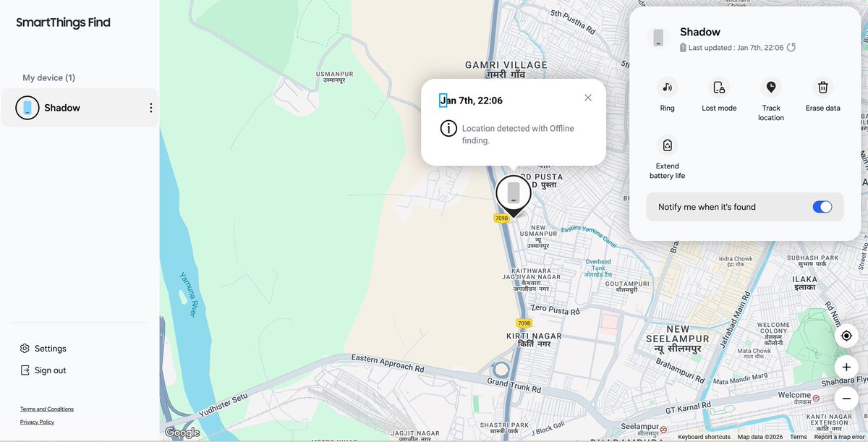Refresh the last updated location
Viewport: 868px width, 442px height.
(791, 47)
